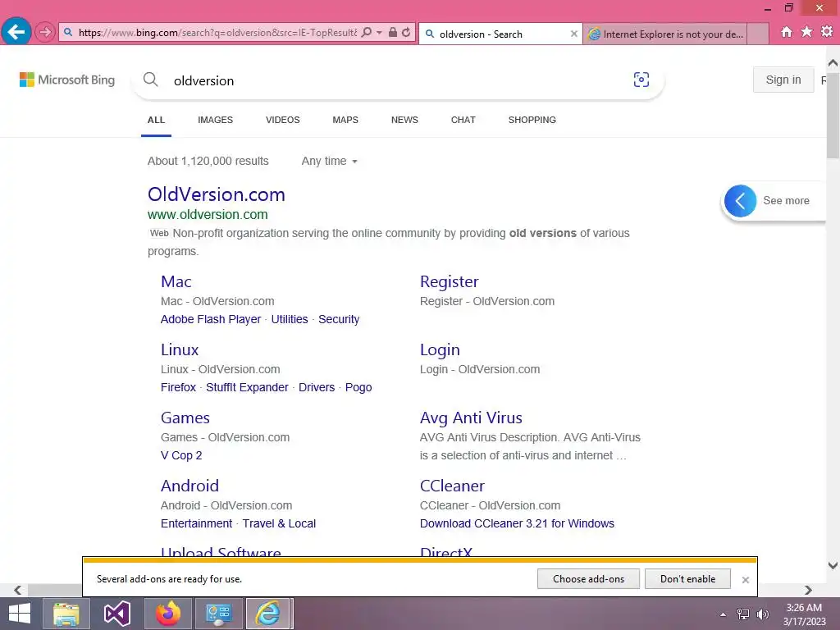This screenshot has width=840, height=630.
Task: Click the www.oldversion.com green URL
Action: (x=208, y=214)
